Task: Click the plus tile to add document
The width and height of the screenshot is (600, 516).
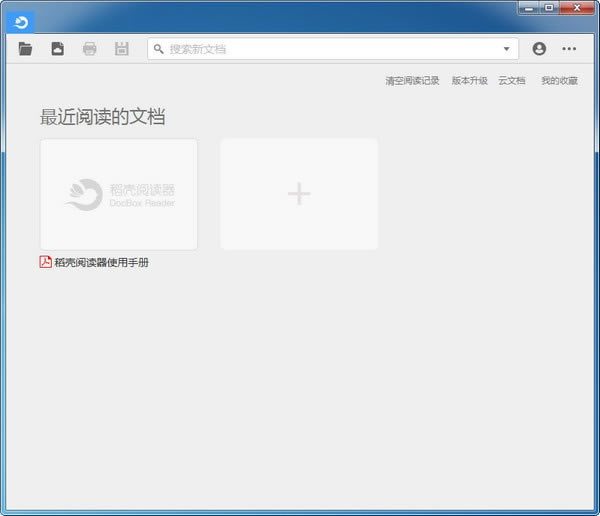Action: (299, 194)
